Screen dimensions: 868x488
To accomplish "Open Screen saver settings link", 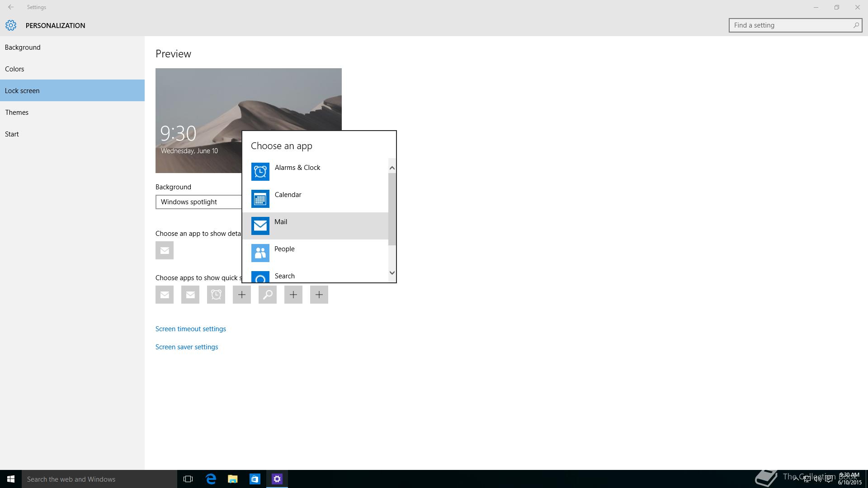I will pos(187,347).
